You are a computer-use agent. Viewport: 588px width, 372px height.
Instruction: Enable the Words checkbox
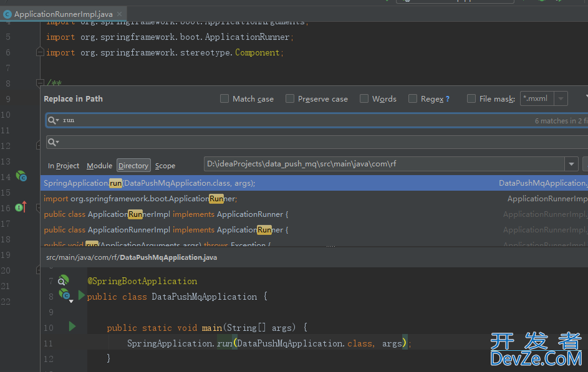364,98
